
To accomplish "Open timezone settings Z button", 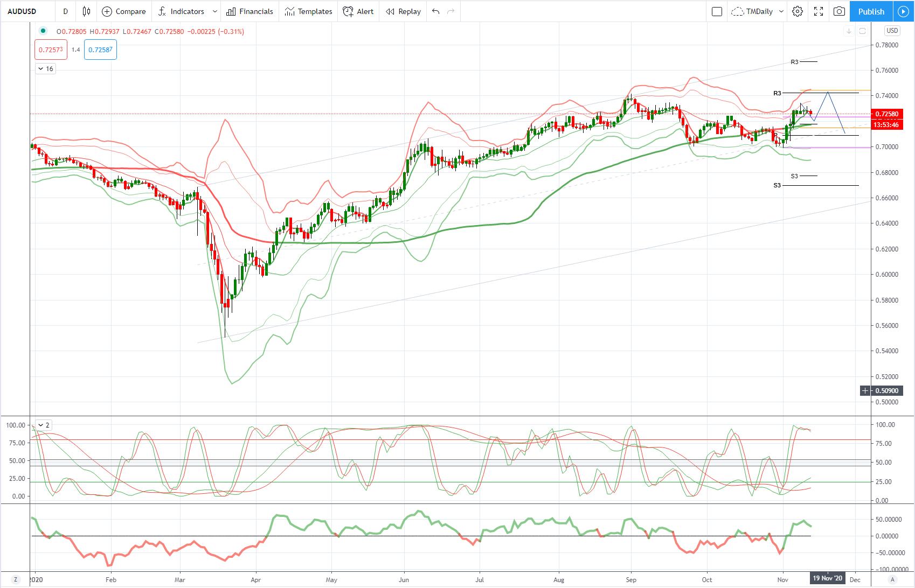I will 15,580.
